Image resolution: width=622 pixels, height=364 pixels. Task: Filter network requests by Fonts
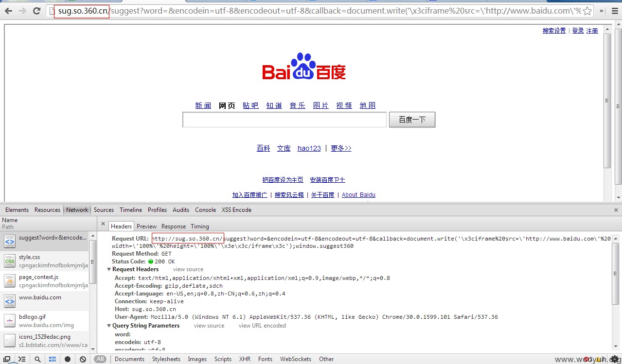[265, 359]
